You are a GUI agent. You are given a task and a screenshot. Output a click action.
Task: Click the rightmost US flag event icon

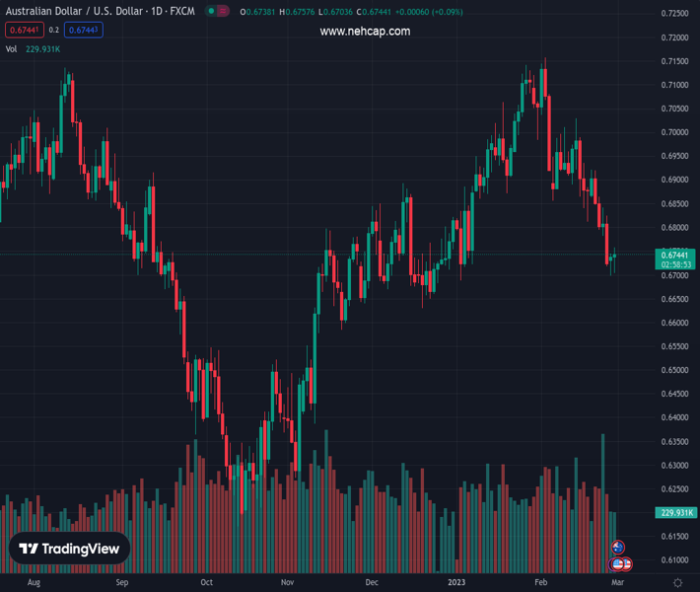[x=626, y=564]
